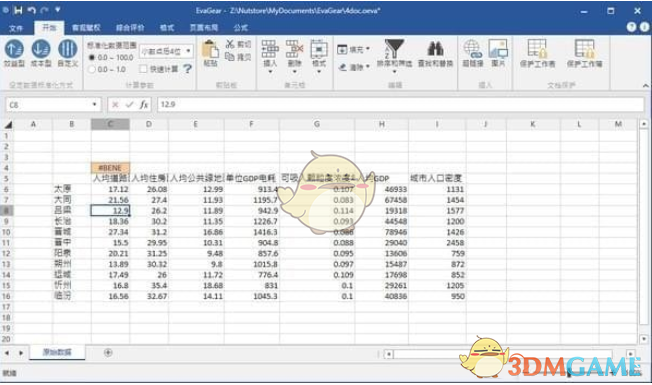Click 保护工作表 protect sheet icon
652x385 pixels.
[537, 49]
